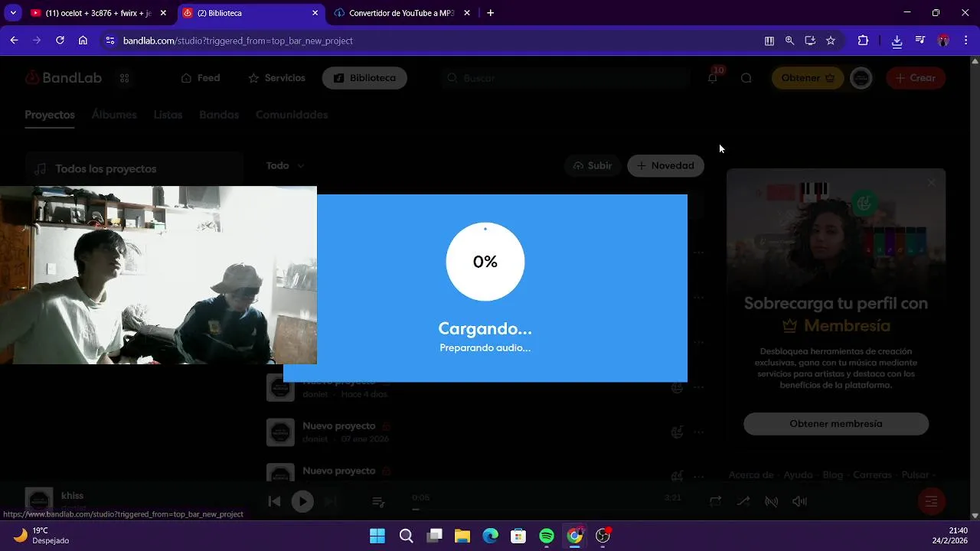This screenshot has width=980, height=551.
Task: Click the Obtener membership button
Action: [x=808, y=78]
